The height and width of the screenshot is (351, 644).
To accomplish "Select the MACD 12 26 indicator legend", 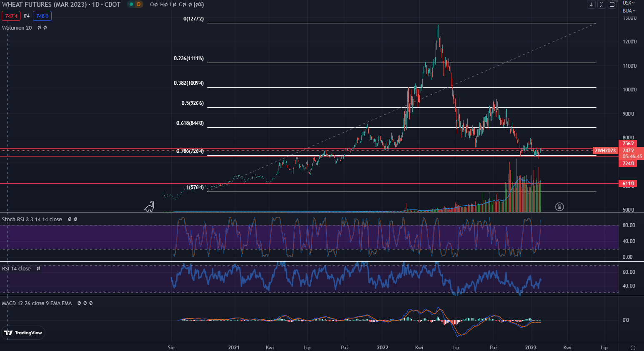I will (37, 303).
